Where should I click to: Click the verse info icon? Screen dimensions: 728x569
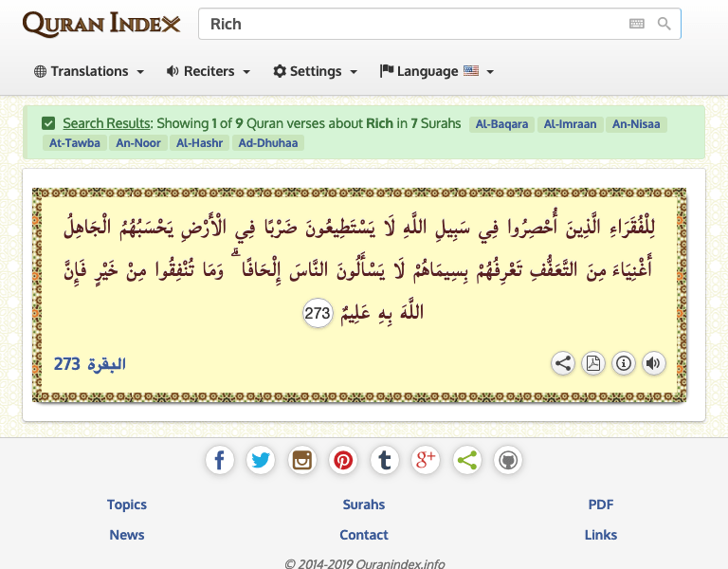(x=624, y=363)
